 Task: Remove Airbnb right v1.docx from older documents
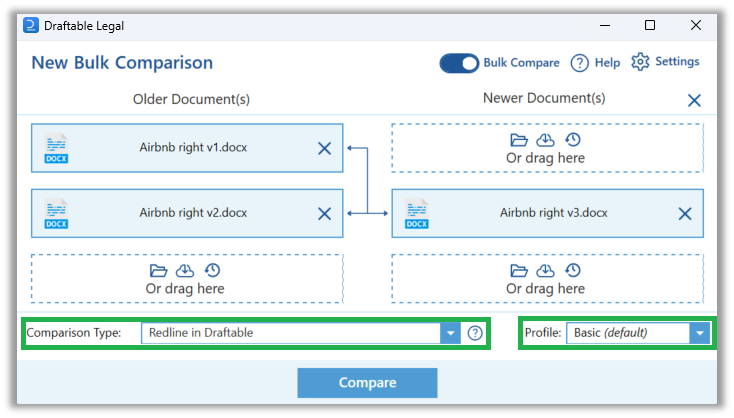click(324, 148)
